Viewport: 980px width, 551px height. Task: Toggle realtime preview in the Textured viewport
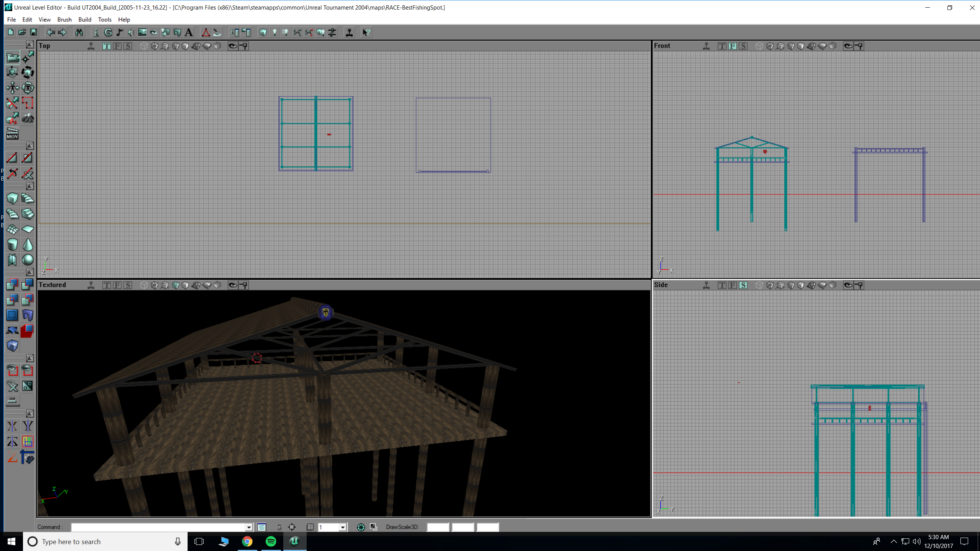[91, 285]
